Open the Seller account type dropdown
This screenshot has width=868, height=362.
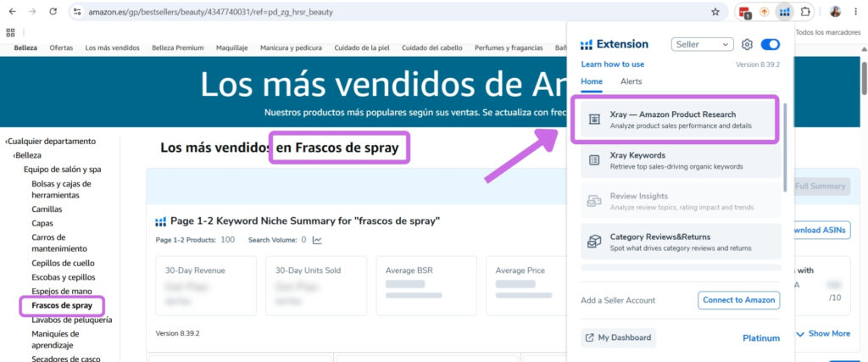click(702, 44)
